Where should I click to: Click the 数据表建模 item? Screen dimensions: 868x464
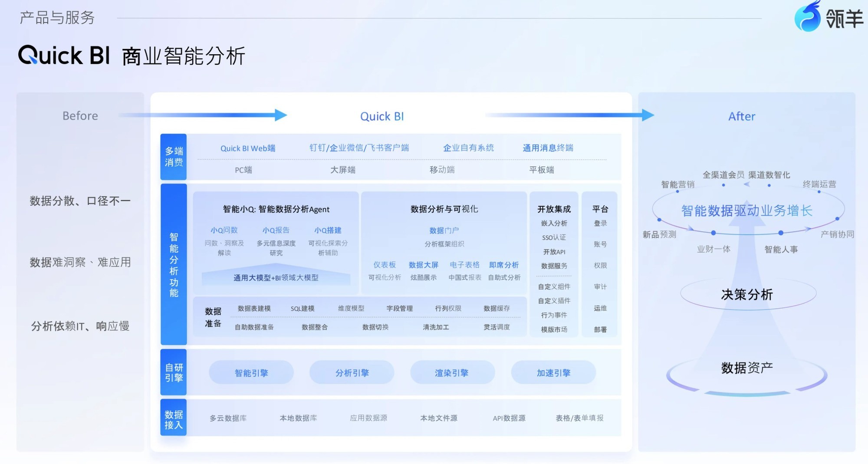point(254,308)
